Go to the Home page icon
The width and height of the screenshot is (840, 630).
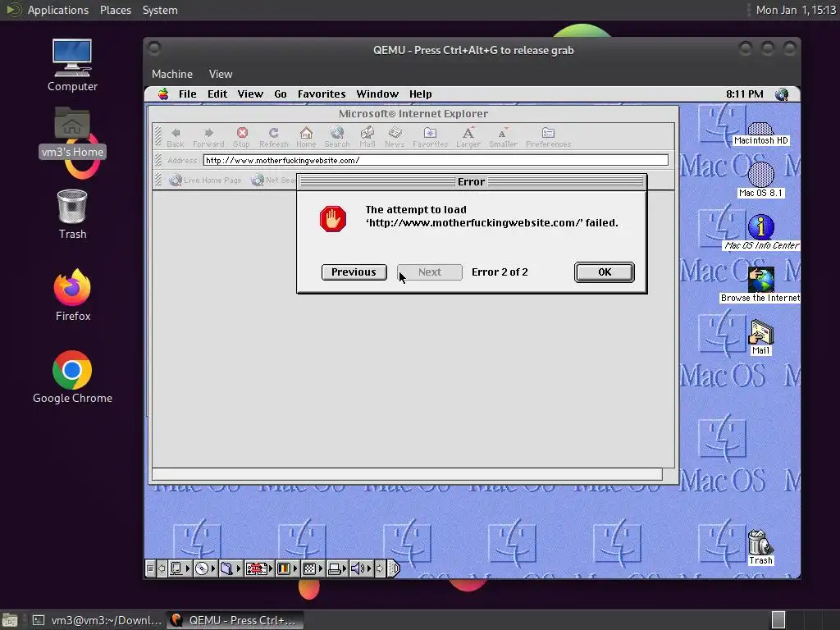click(306, 133)
